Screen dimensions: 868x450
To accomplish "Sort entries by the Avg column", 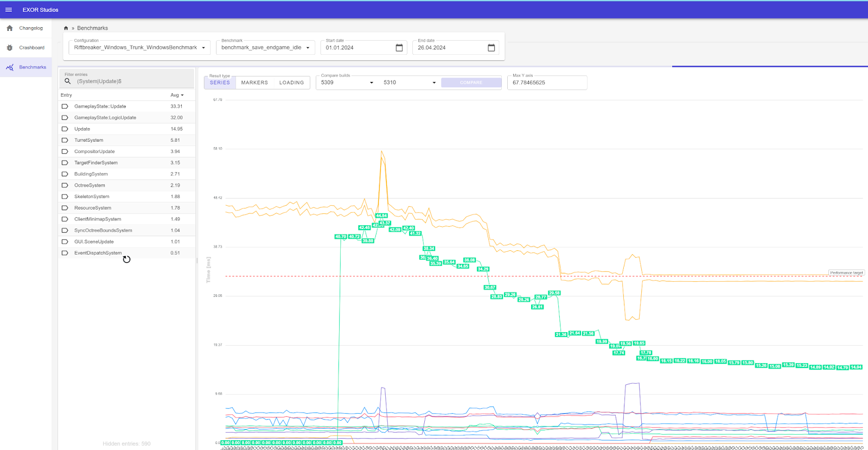I will [177, 95].
